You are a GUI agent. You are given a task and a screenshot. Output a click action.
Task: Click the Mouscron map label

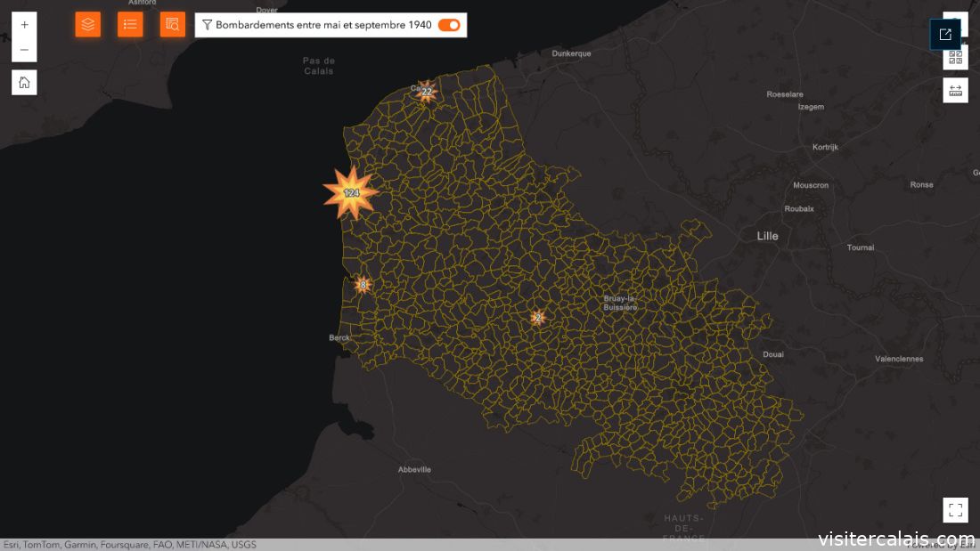point(811,185)
